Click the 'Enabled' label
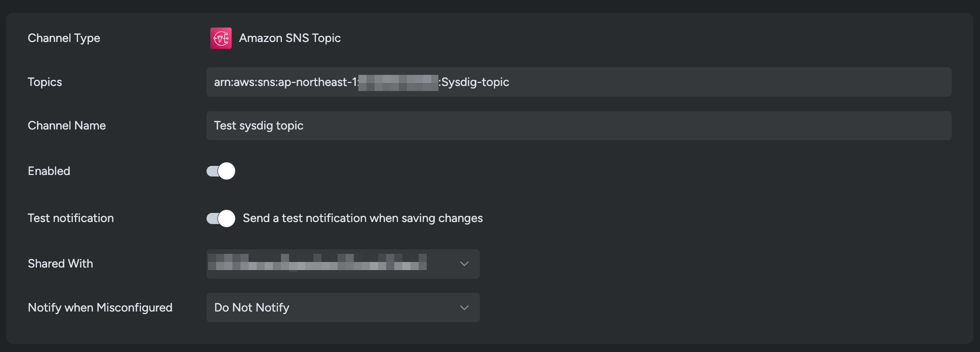This screenshot has height=352, width=980. (49, 171)
